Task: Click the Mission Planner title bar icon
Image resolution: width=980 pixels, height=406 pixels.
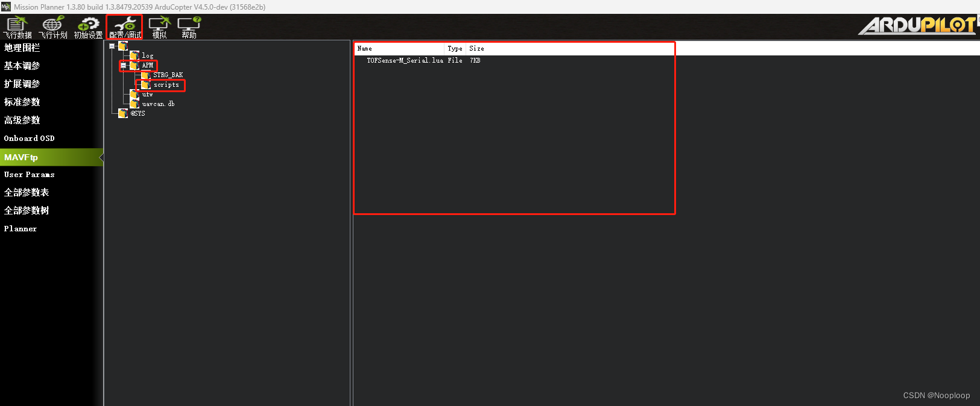Action: (x=5, y=7)
